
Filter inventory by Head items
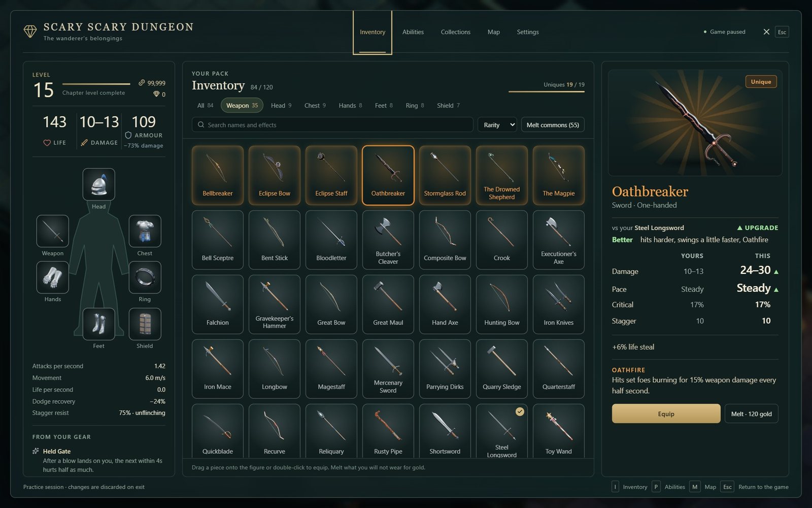281,106
